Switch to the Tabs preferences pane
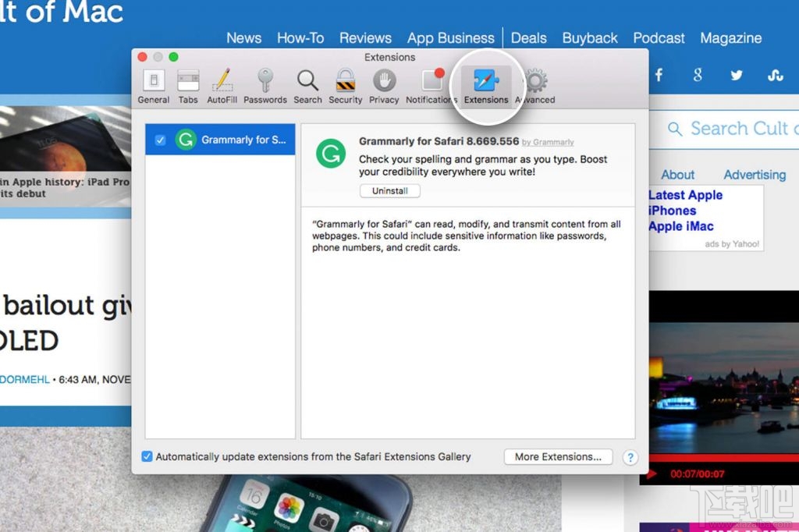This screenshot has width=799, height=532. click(x=188, y=86)
